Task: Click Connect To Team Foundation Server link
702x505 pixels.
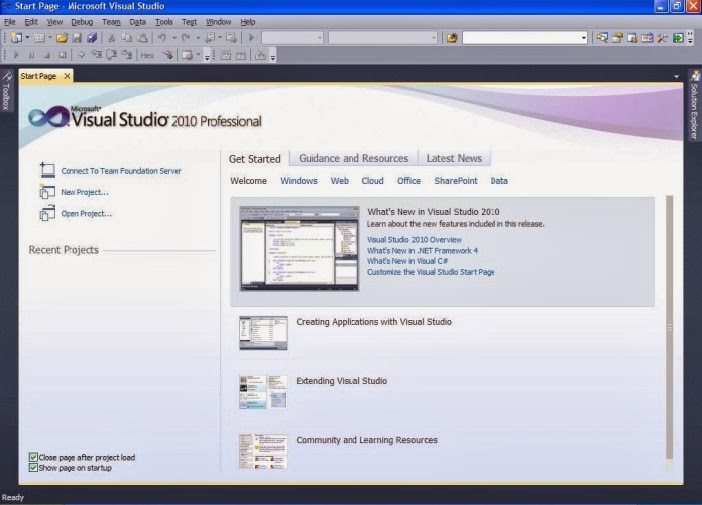Action: (121, 171)
